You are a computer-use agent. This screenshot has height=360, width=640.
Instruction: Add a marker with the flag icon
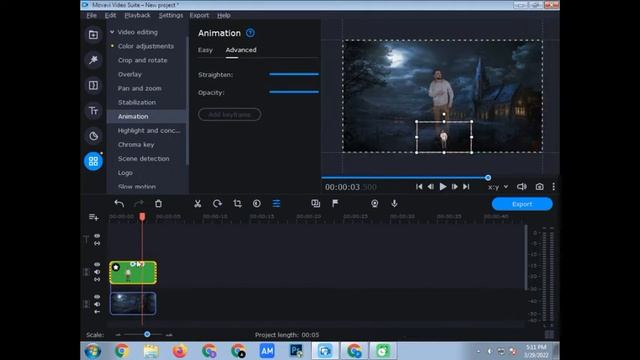click(x=335, y=203)
